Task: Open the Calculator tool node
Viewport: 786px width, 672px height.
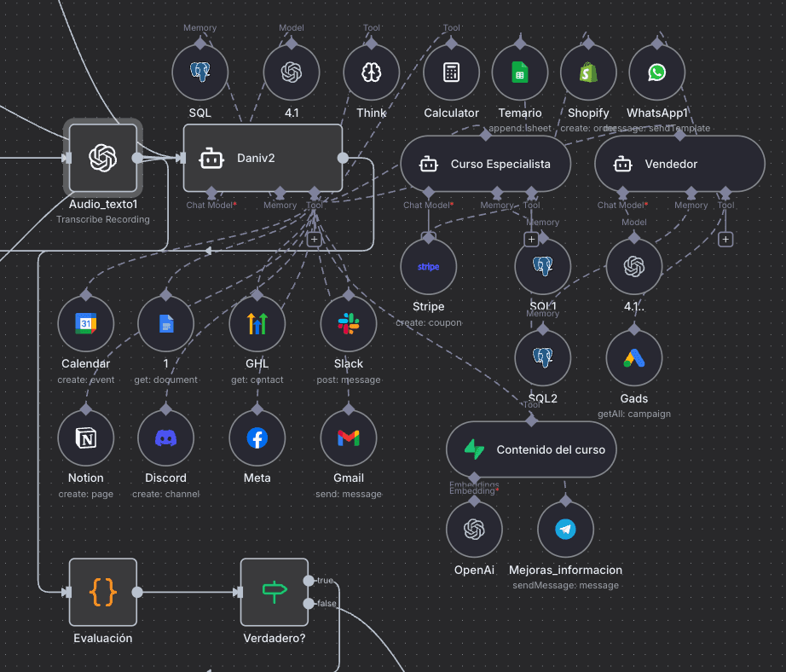Action: point(451,72)
